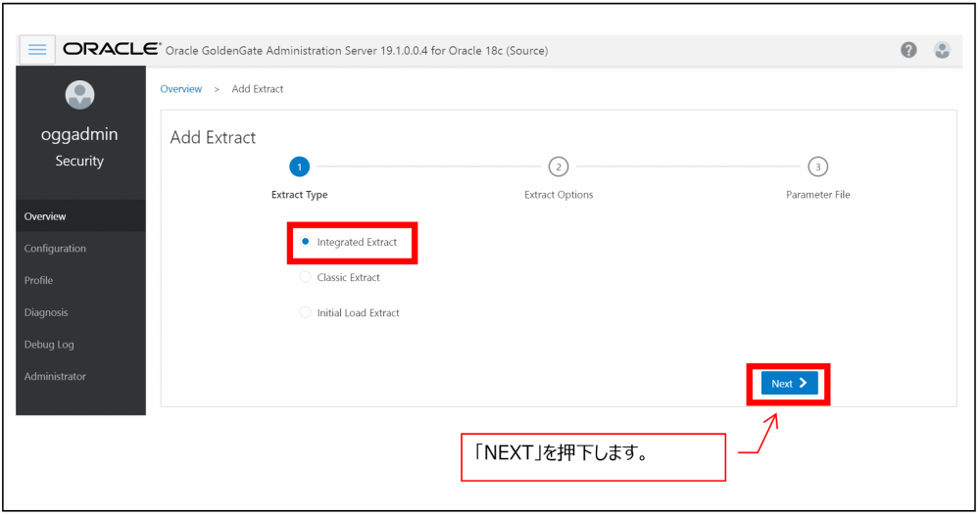Screen dimensions: 980x515
Task: Click the Add Extract page heading
Action: (x=213, y=137)
